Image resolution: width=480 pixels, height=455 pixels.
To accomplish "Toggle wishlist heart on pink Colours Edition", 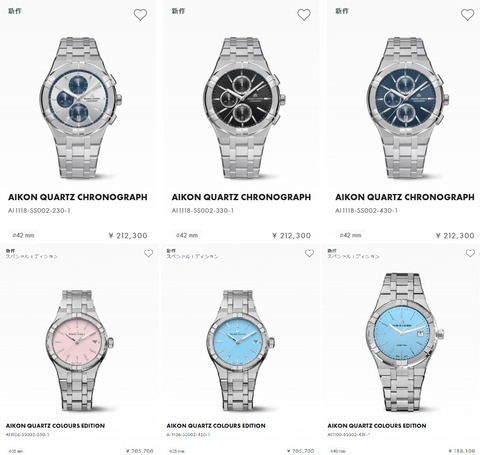I will coord(148,253).
